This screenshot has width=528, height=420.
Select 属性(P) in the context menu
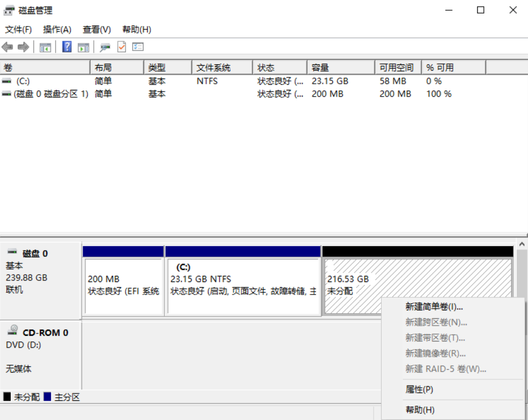coord(419,389)
